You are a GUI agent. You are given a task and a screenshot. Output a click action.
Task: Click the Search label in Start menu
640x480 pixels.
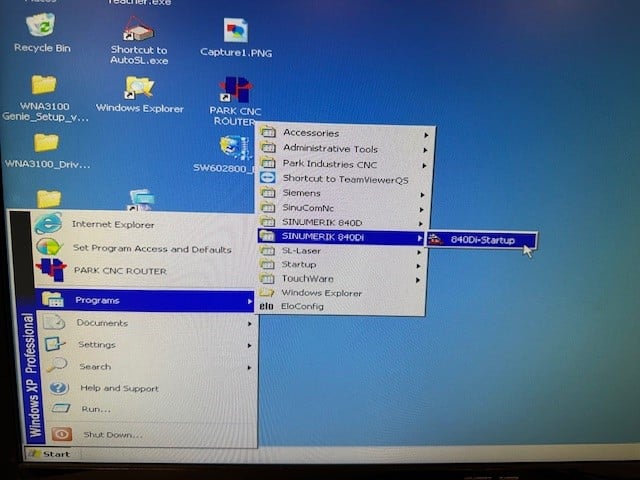coord(95,367)
